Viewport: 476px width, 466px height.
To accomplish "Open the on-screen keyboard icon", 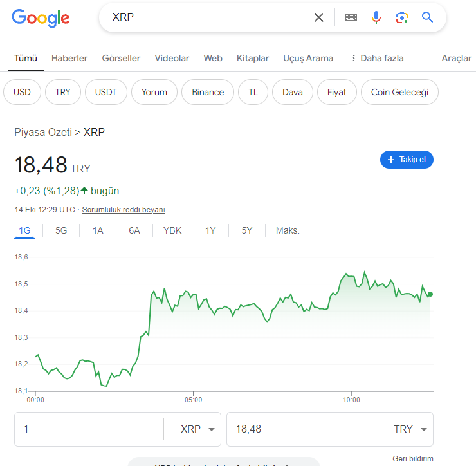I will click(351, 17).
